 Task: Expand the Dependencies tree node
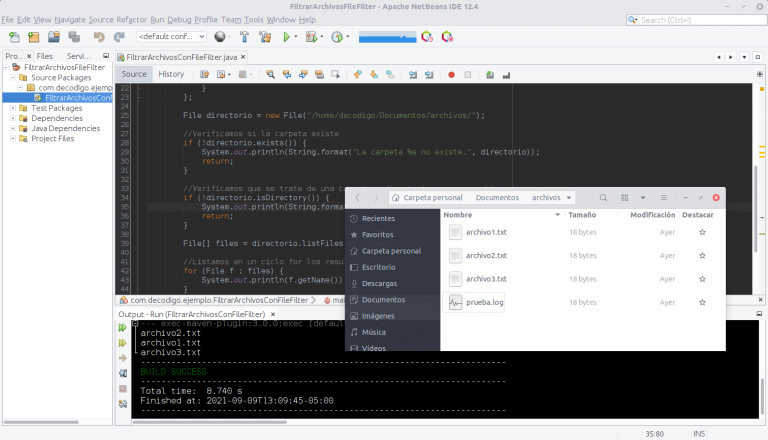coord(13,118)
